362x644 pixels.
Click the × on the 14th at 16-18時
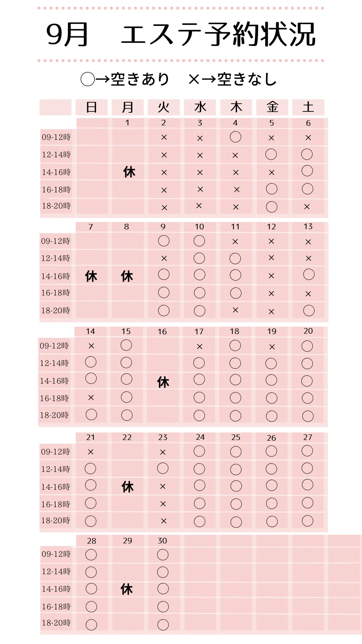[91, 397]
